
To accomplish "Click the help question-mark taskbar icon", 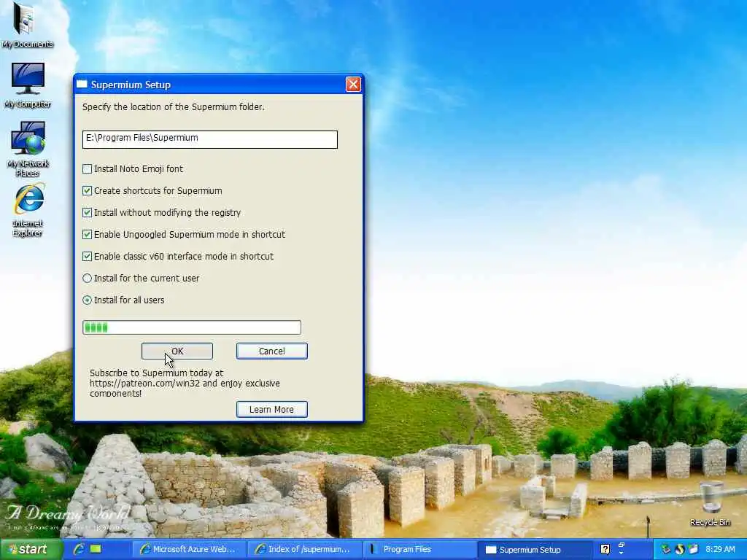I will pos(605,550).
